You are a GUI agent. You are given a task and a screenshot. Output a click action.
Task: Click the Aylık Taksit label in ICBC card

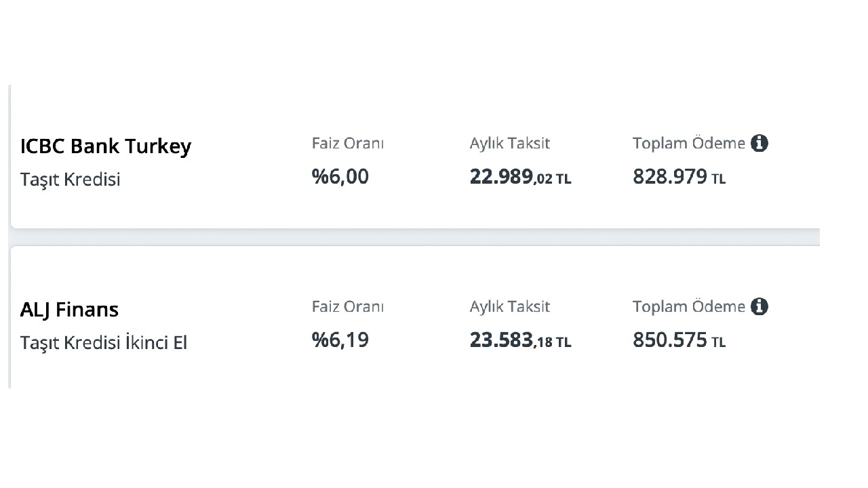(x=509, y=144)
